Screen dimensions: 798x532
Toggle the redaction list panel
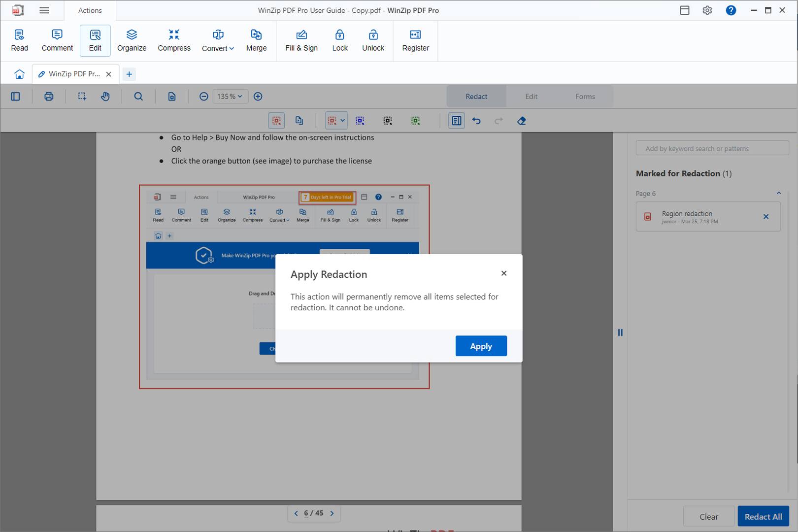pyautogui.click(x=457, y=121)
